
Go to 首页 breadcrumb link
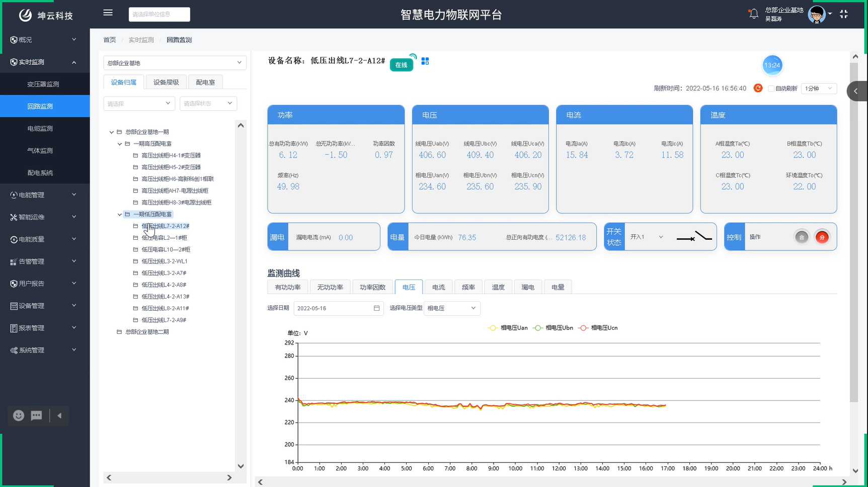point(110,40)
